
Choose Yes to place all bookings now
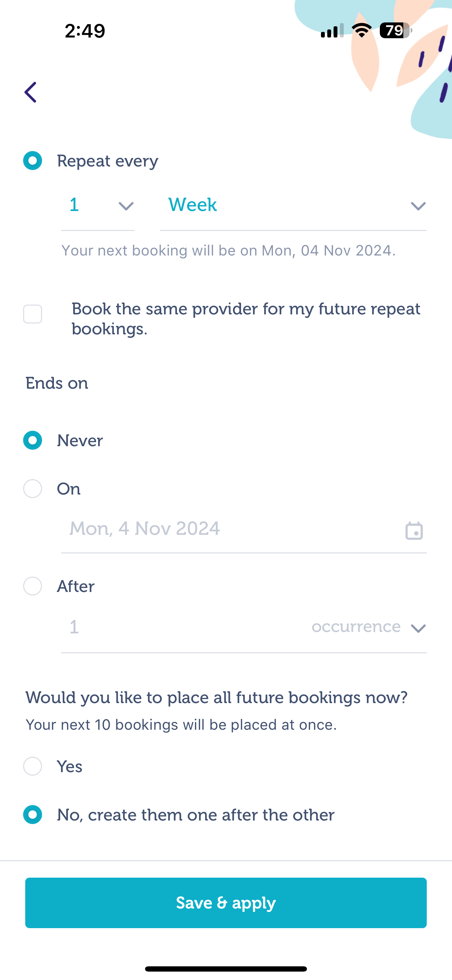click(33, 766)
